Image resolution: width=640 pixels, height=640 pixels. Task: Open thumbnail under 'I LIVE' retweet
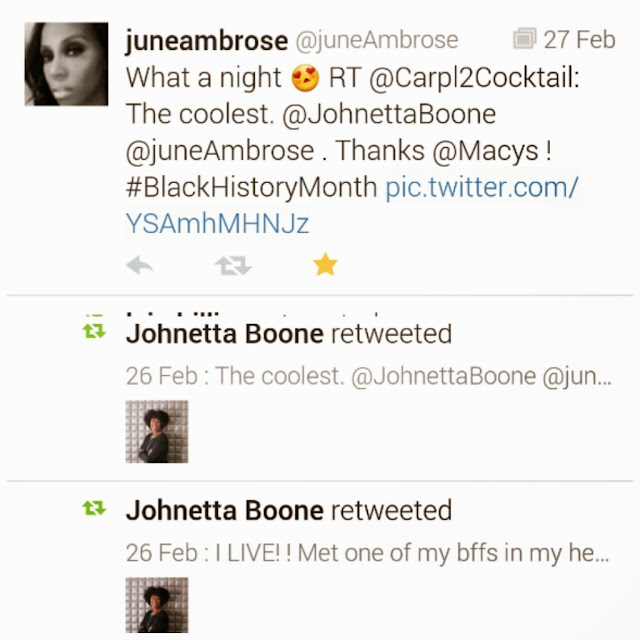point(157,606)
